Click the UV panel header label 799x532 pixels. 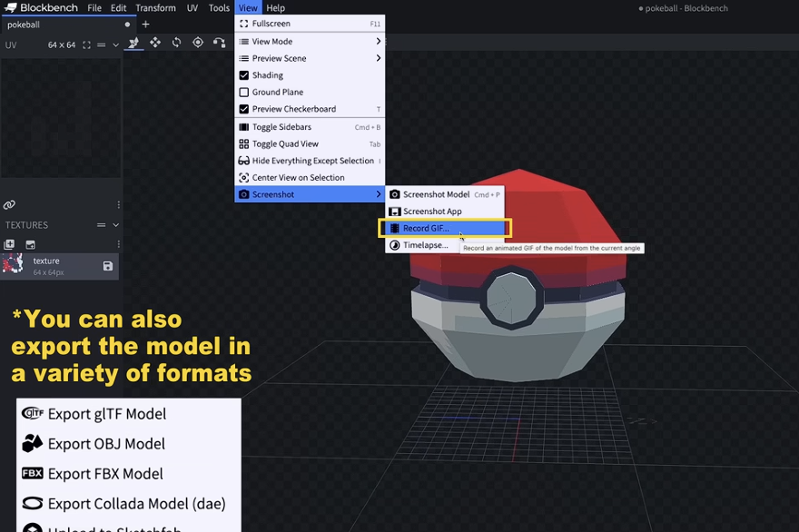click(x=11, y=44)
